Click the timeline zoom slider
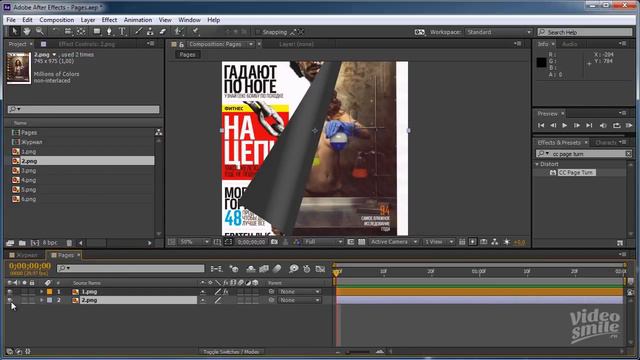 (358, 351)
